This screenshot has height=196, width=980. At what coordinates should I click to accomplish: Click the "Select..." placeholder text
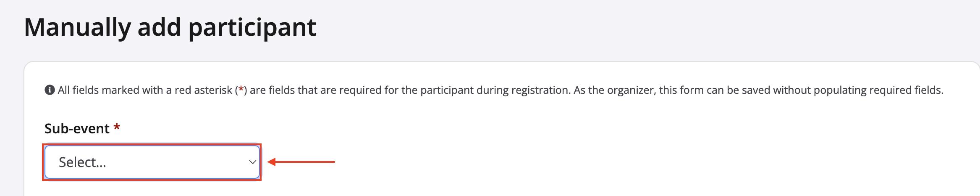82,162
